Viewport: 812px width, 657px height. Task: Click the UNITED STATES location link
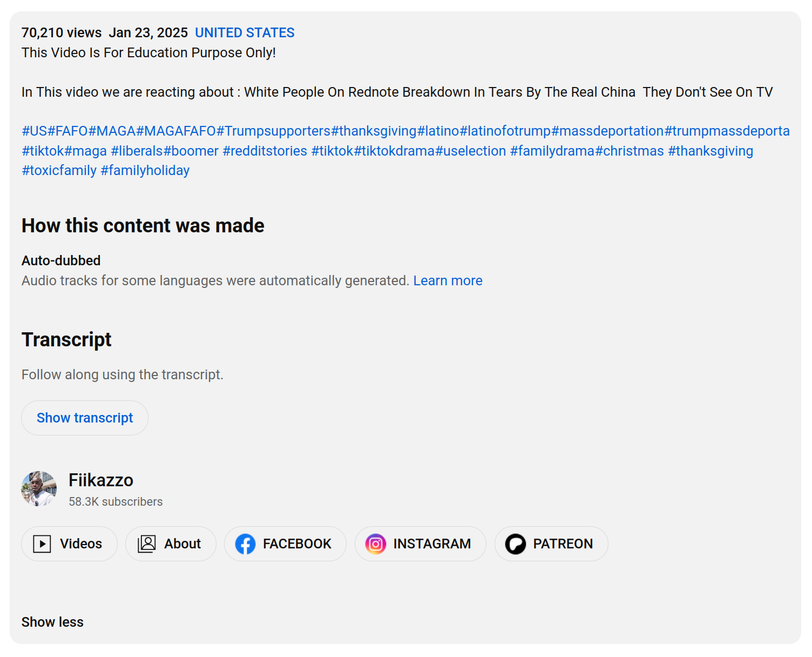point(245,33)
